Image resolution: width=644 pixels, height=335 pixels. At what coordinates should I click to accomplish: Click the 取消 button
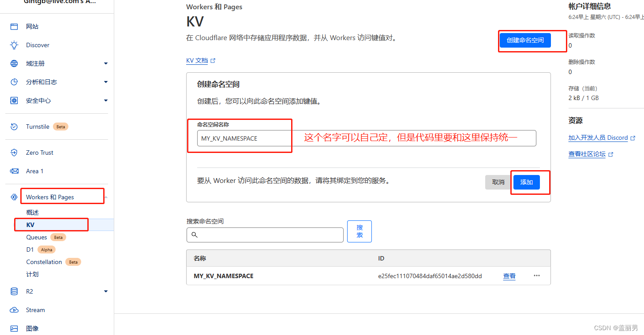(x=498, y=182)
